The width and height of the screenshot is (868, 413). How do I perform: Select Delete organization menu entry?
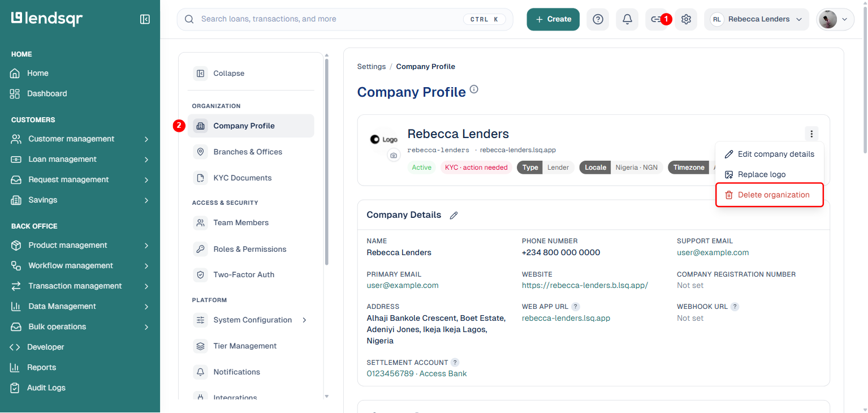coord(769,195)
